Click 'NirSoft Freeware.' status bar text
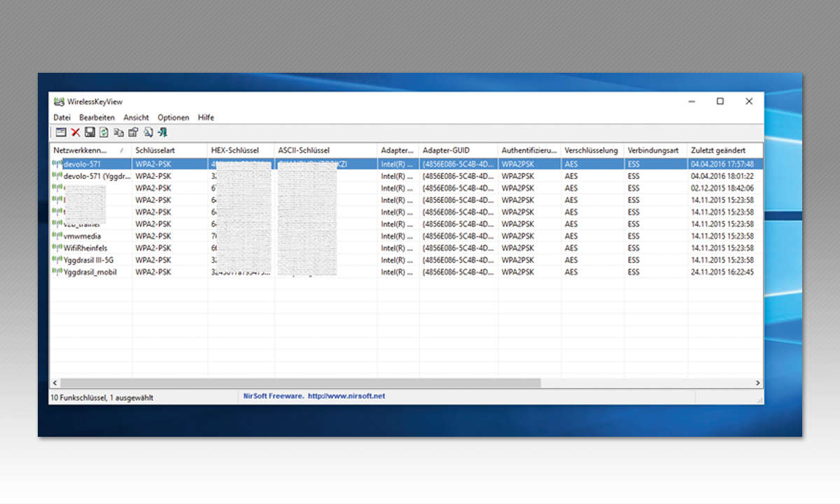840x504 pixels. click(x=274, y=396)
